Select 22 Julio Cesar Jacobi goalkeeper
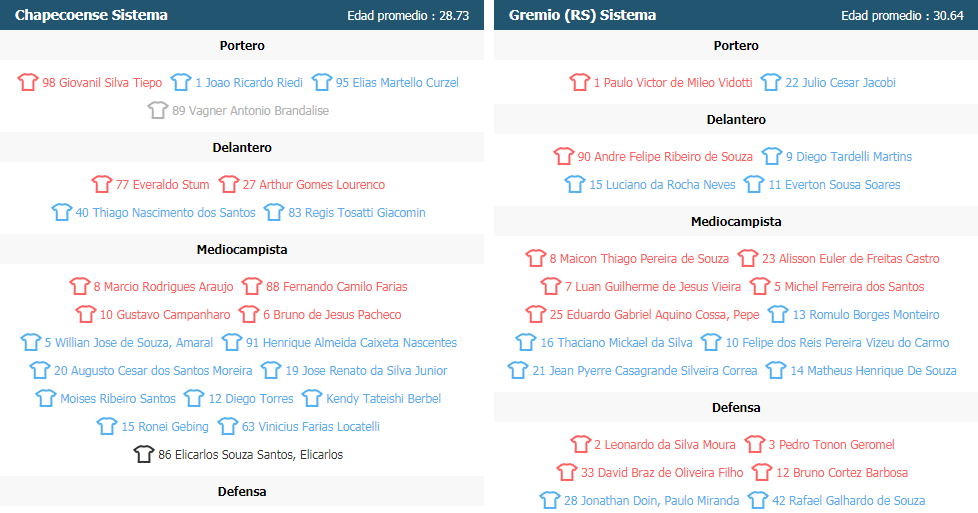Viewport: 978px width, 513px height. pyautogui.click(x=840, y=82)
